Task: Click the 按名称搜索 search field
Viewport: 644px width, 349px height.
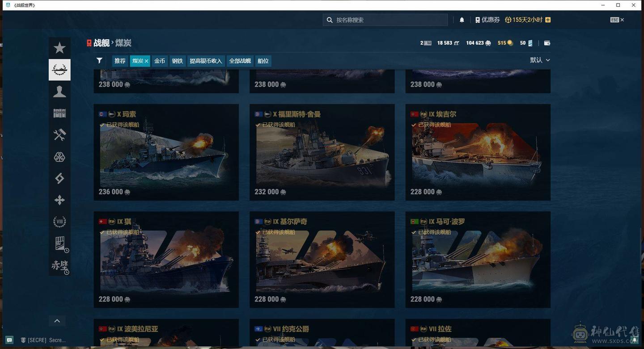Action: coord(385,20)
